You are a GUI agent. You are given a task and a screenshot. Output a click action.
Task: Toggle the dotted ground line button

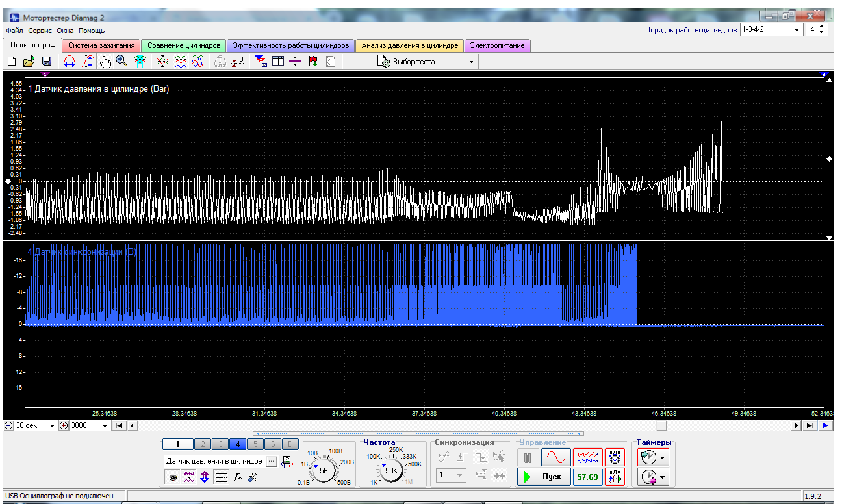point(222,477)
